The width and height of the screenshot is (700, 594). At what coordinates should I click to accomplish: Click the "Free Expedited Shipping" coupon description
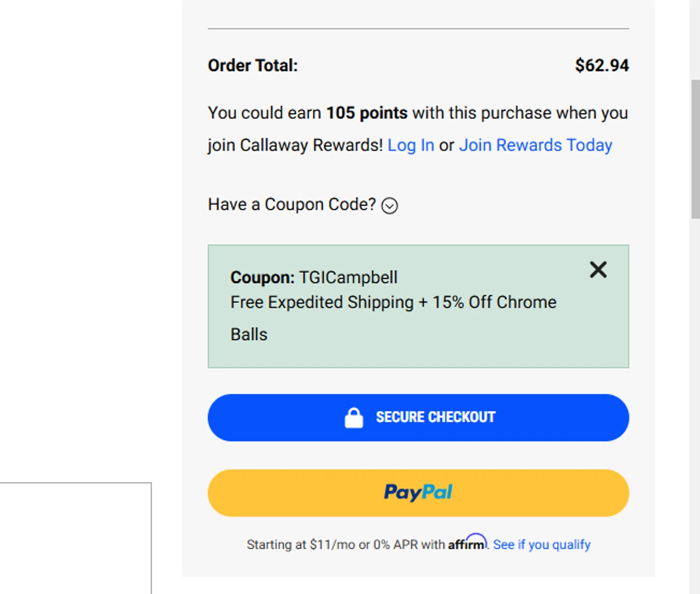click(322, 302)
